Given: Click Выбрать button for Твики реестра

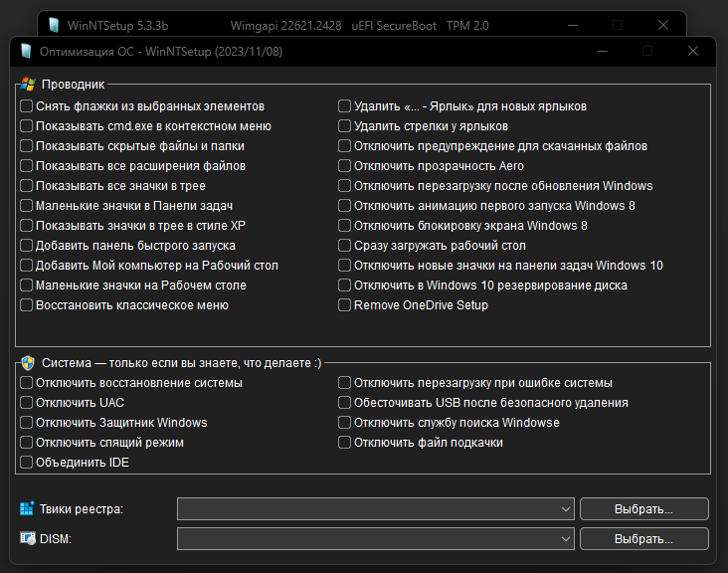Looking at the screenshot, I should point(644,509).
